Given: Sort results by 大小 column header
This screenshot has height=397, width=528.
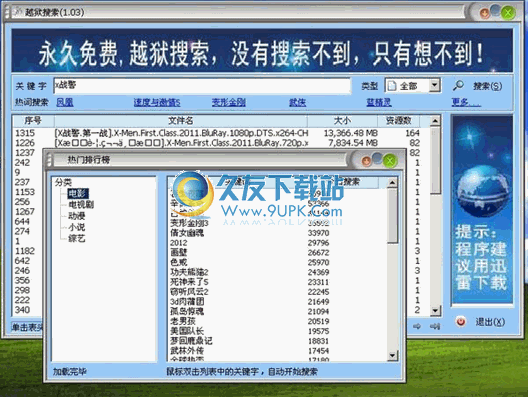Looking at the screenshot, I should pos(342,121).
